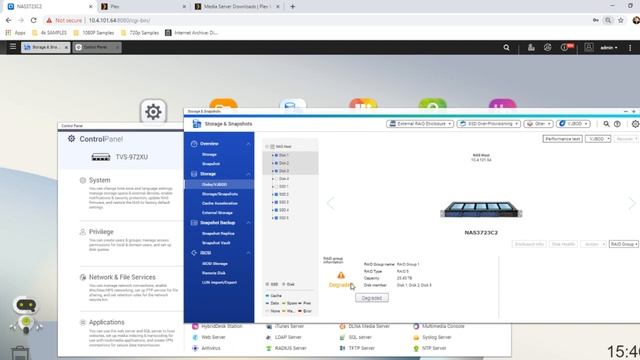Click the QTS search magnifier icon
Screen dimensions: 640x360
coord(506,48)
